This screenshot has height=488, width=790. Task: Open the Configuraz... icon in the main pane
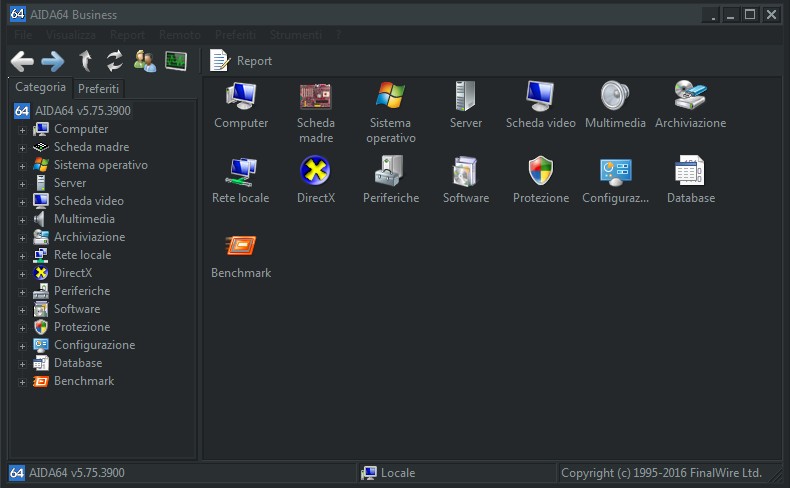pyautogui.click(x=616, y=172)
